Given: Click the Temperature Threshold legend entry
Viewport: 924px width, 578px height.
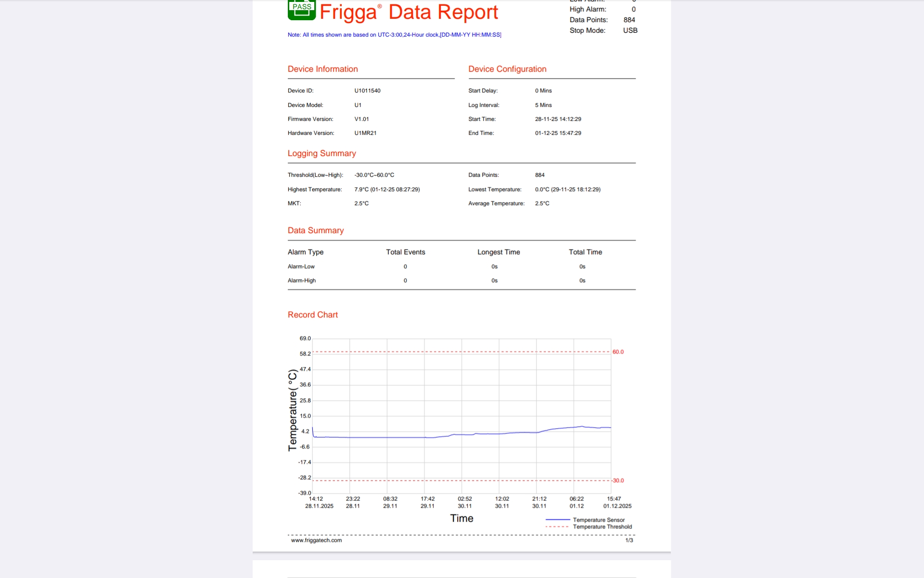Looking at the screenshot, I should (602, 527).
